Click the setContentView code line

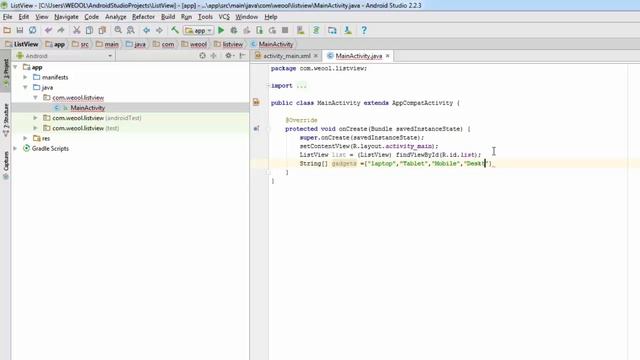pos(369,146)
